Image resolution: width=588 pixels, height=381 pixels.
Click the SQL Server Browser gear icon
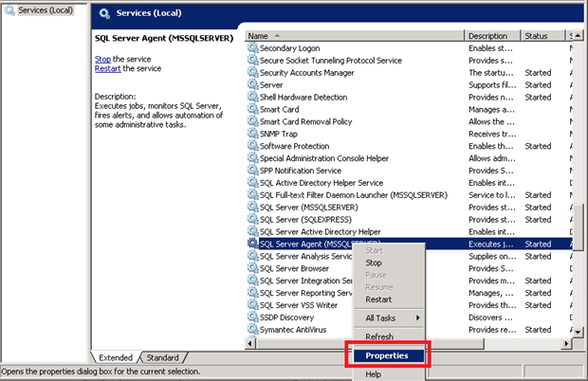253,268
